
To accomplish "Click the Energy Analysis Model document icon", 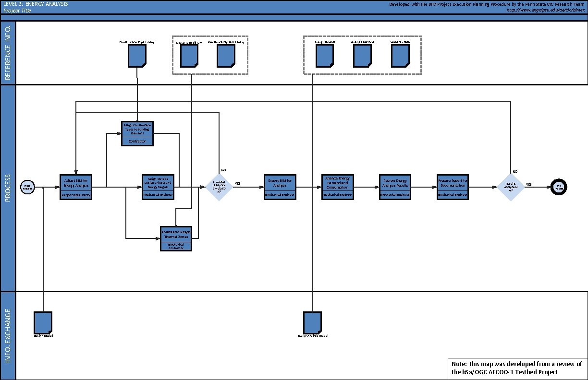I will pyautogui.click(x=313, y=322).
